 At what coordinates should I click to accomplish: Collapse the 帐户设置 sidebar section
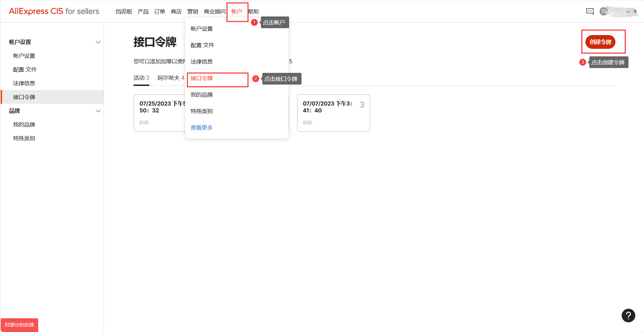[98, 42]
